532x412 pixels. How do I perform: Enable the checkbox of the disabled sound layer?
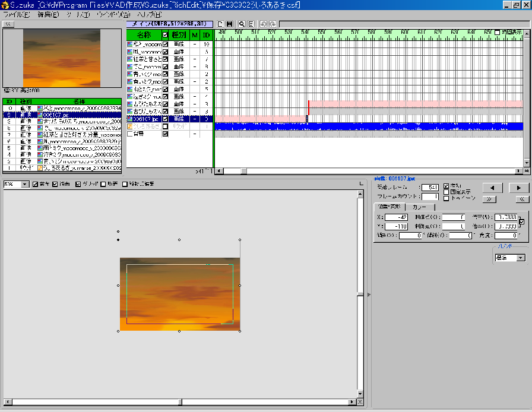(165, 126)
